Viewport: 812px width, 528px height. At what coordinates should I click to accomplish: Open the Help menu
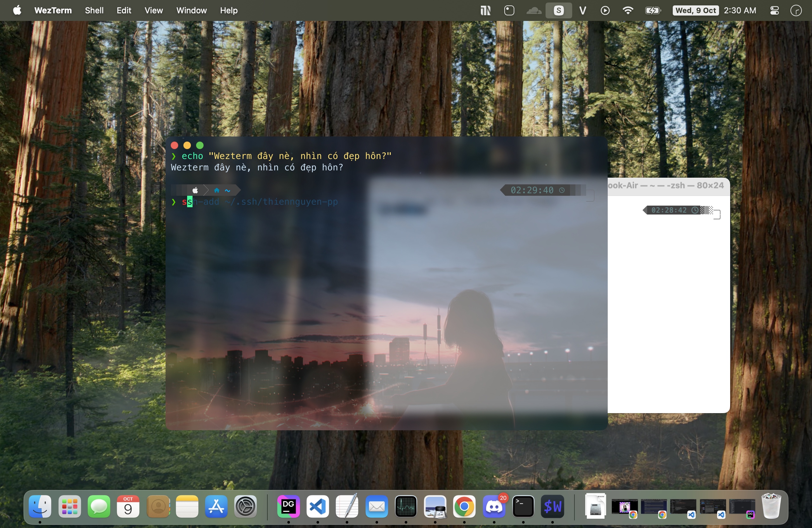pyautogui.click(x=229, y=10)
